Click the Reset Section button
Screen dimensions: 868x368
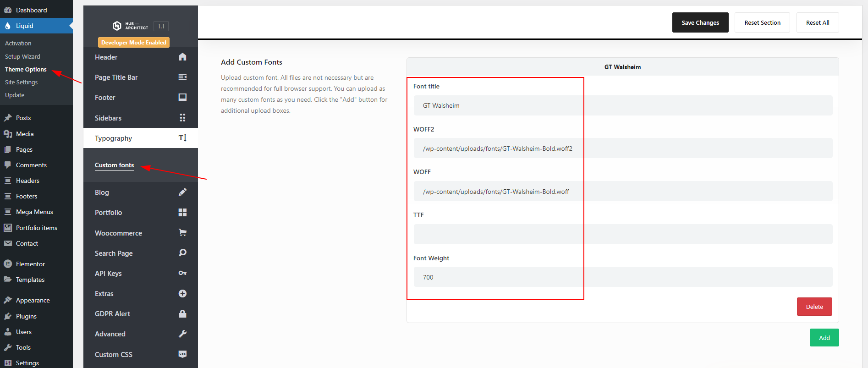click(x=762, y=22)
